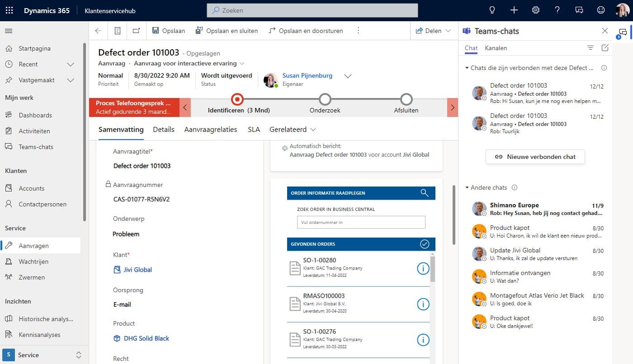Collapse the connected chats section

tap(467, 68)
